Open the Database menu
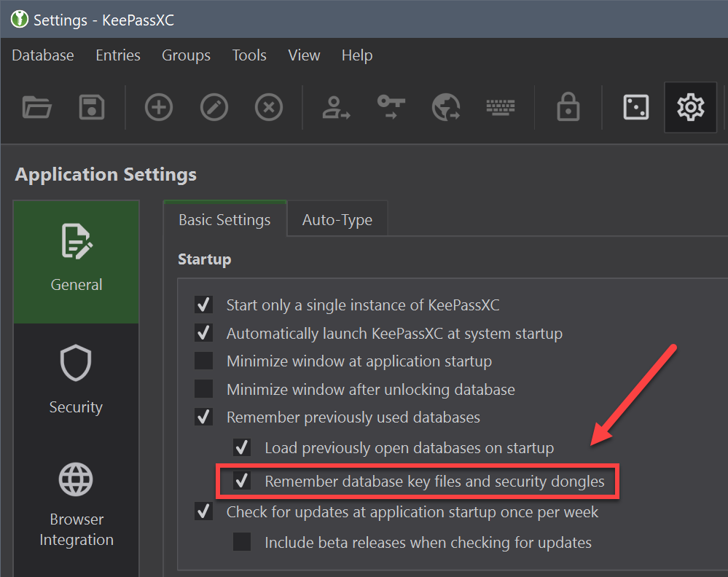Image resolution: width=728 pixels, height=577 pixels. 42,55
